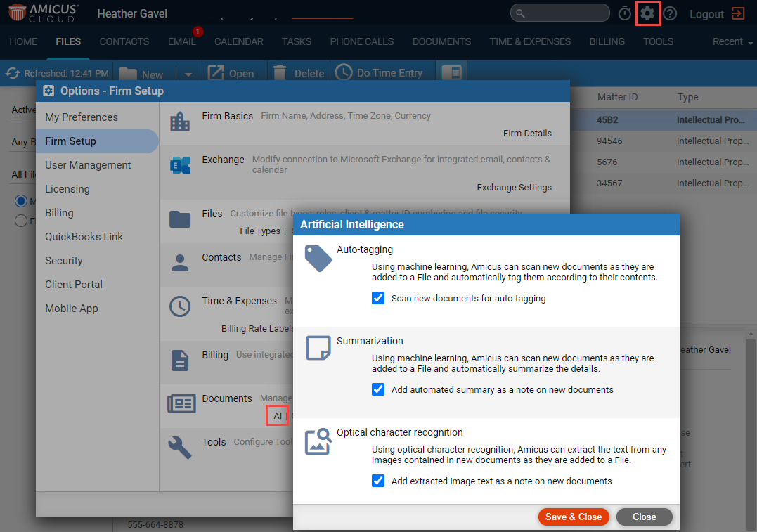This screenshot has width=757, height=532.
Task: Click the Summarization note icon
Action: pyautogui.click(x=318, y=348)
